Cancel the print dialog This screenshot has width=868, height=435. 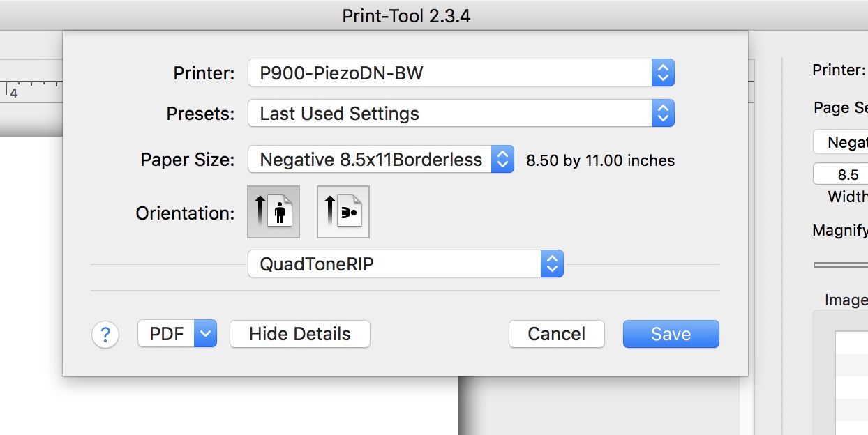coord(556,334)
